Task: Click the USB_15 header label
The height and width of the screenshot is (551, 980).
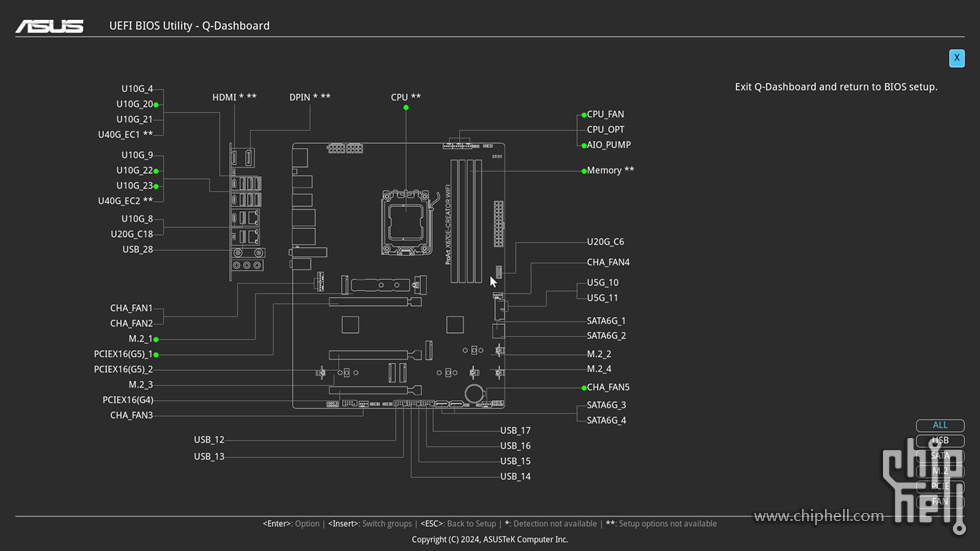Action: (515, 461)
